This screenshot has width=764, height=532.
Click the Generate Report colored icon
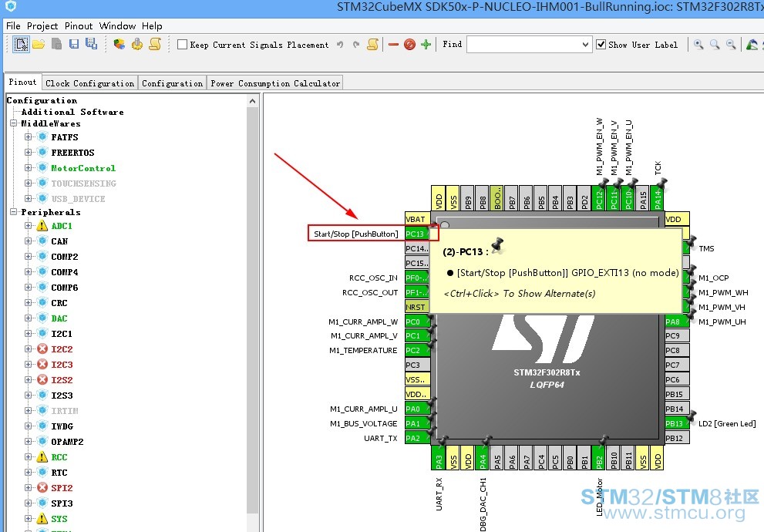pos(119,45)
